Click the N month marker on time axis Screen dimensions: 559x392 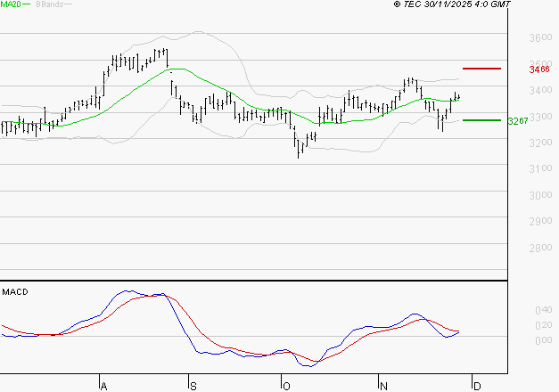[383, 386]
